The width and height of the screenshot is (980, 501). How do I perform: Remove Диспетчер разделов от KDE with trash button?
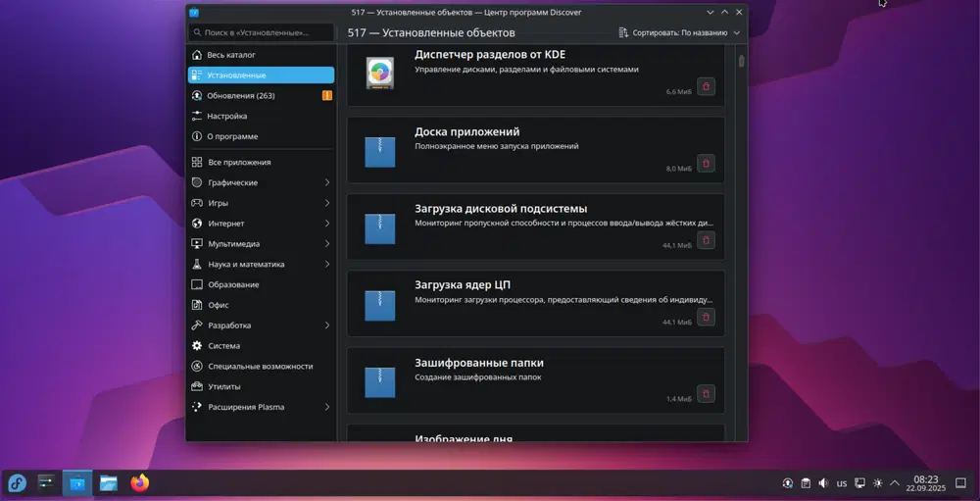(707, 86)
